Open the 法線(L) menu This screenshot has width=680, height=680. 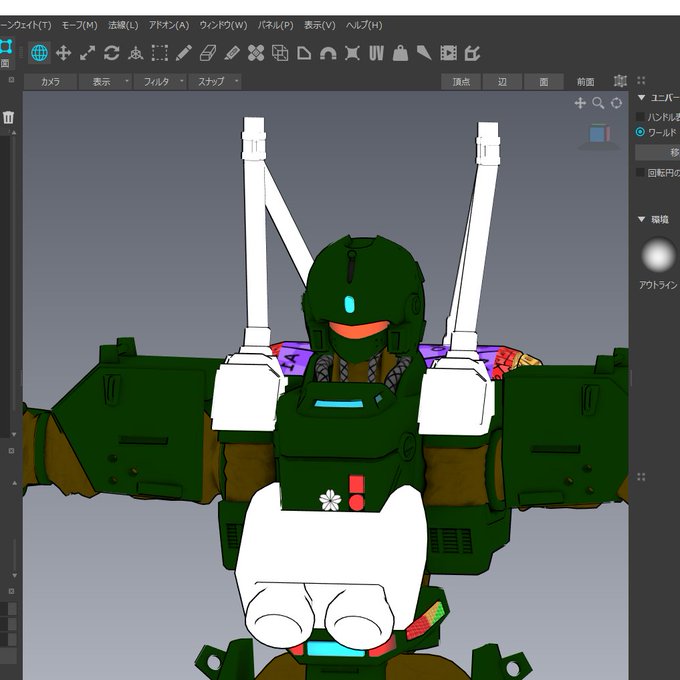click(123, 25)
